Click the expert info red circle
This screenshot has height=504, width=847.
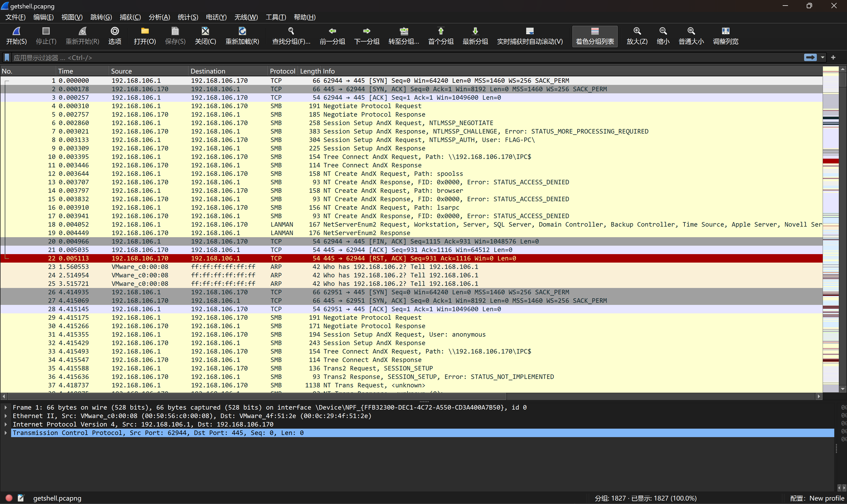coord(9,498)
